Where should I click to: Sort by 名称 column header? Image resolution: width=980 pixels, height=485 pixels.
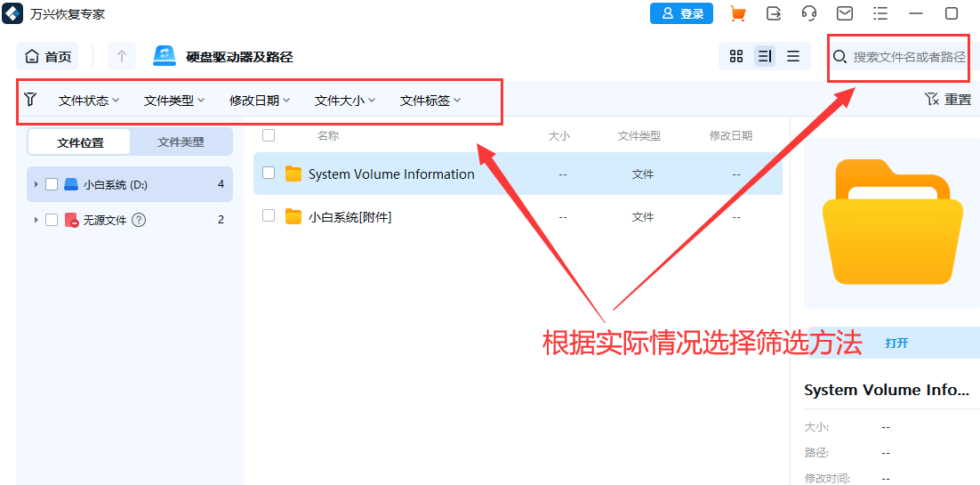coord(328,135)
